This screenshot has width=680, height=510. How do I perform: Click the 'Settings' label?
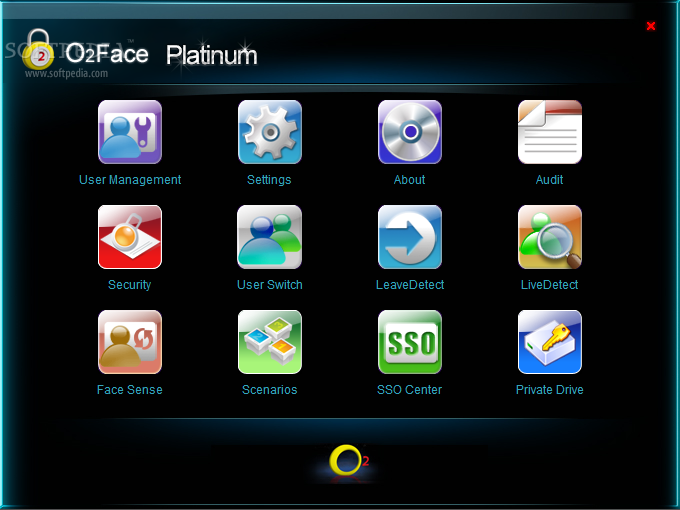tap(269, 180)
